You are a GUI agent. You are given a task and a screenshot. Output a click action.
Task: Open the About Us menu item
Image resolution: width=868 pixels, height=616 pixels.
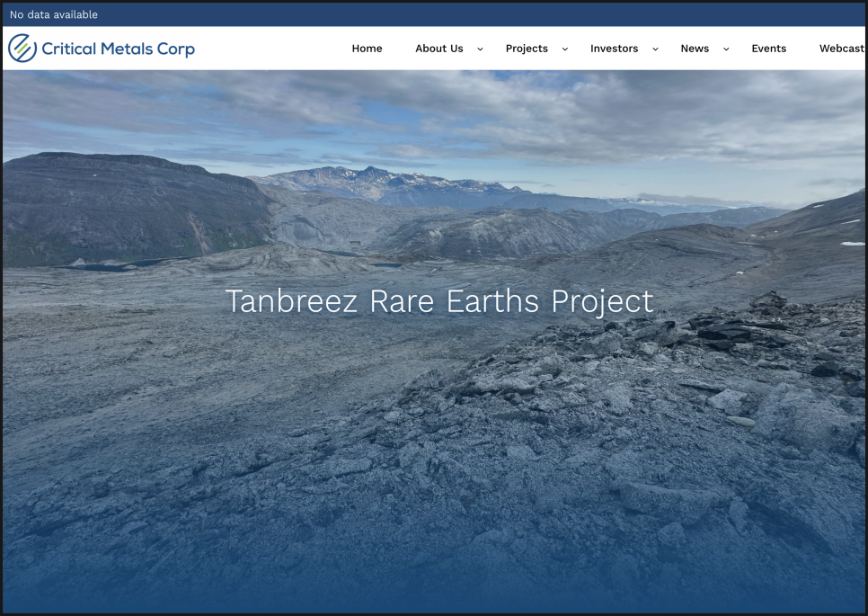(x=439, y=49)
